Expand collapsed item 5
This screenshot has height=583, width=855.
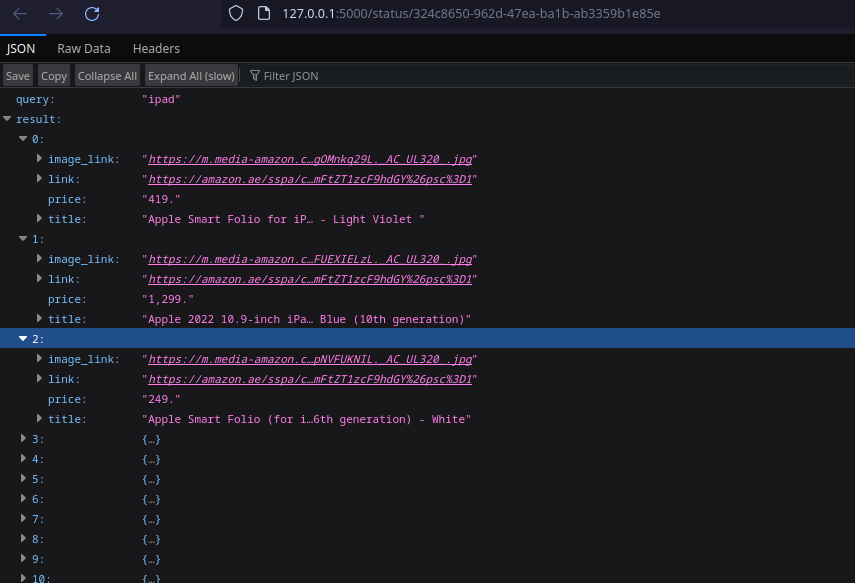(23, 478)
